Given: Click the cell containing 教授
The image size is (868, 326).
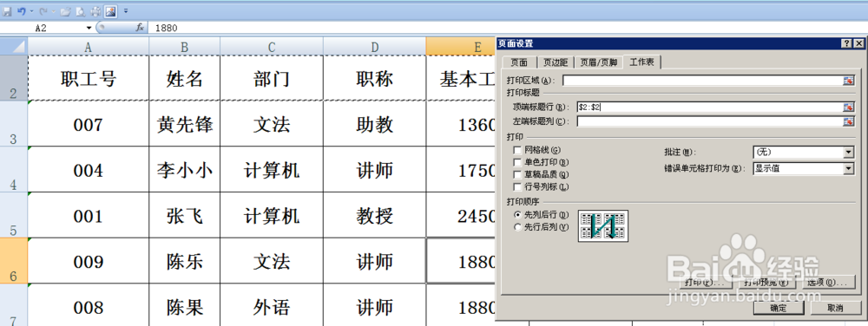Looking at the screenshot, I should 375,216.
